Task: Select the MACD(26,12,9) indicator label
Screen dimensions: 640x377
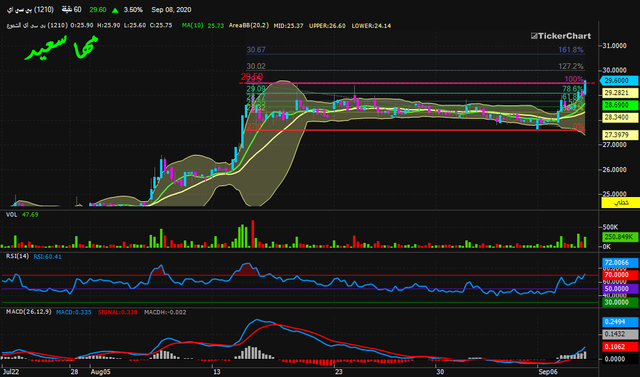Action: click(x=29, y=312)
